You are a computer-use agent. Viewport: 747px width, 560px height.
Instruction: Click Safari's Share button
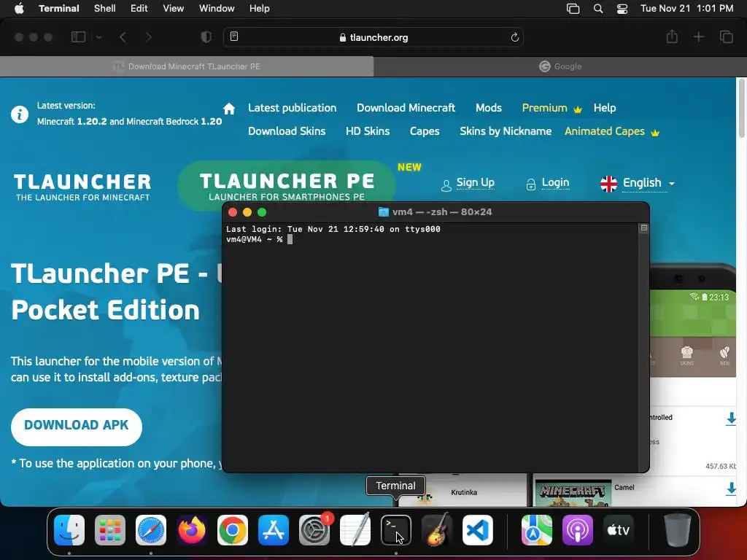[x=672, y=36]
